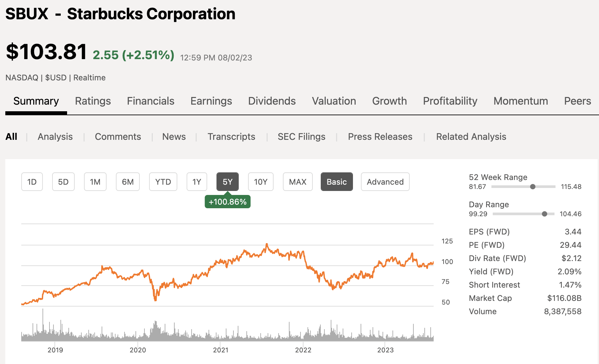Screen dimensions: 599x364
Task: Switch to the Peers tab
Action: pos(578,101)
